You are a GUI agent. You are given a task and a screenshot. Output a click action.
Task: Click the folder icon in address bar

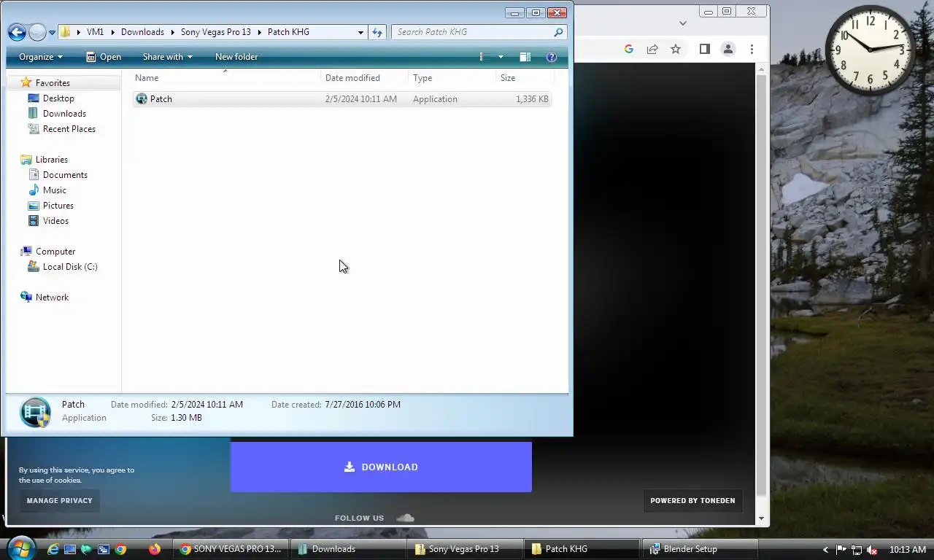tap(65, 32)
